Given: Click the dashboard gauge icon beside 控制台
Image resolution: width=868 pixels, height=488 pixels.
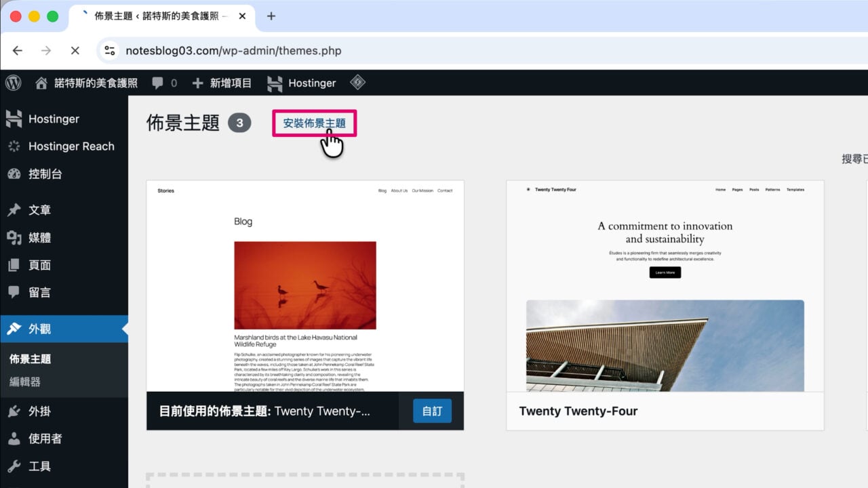Looking at the screenshot, I should [x=14, y=174].
